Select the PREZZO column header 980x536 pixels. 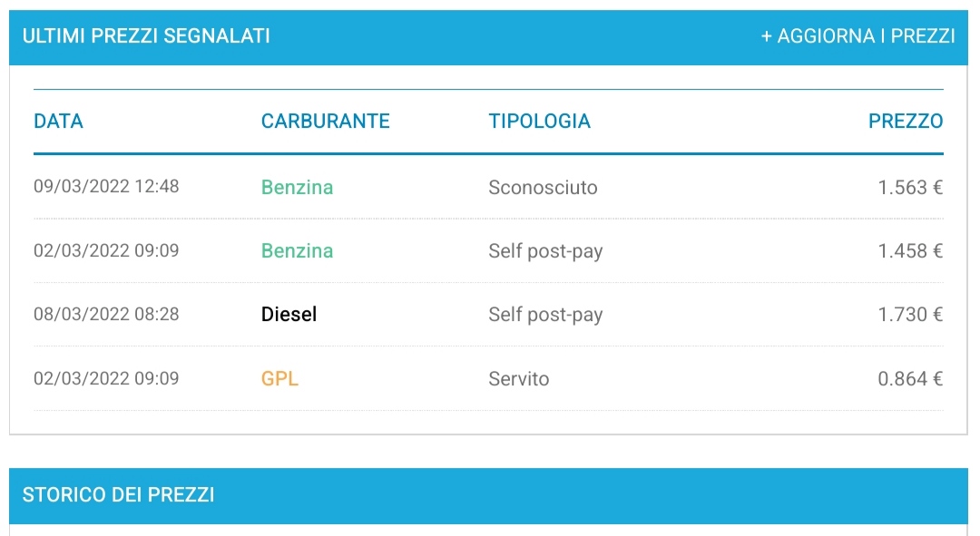pyautogui.click(x=905, y=121)
